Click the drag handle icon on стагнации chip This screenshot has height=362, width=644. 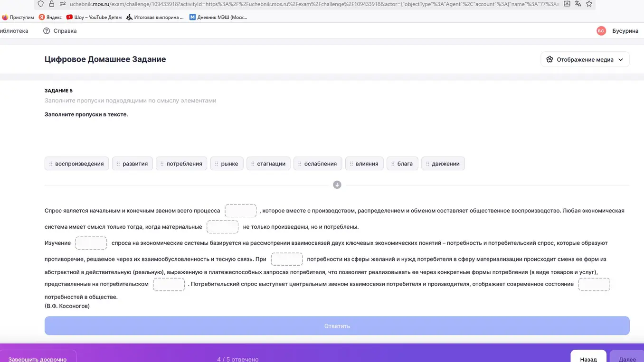coord(253,164)
